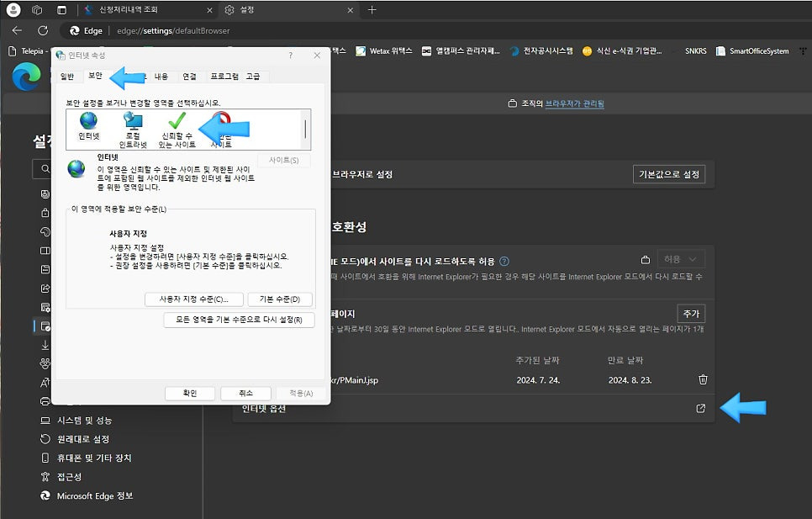Focus the edge://settings/defaultBrowser address bar
The width and height of the screenshot is (812, 519).
[x=173, y=30]
